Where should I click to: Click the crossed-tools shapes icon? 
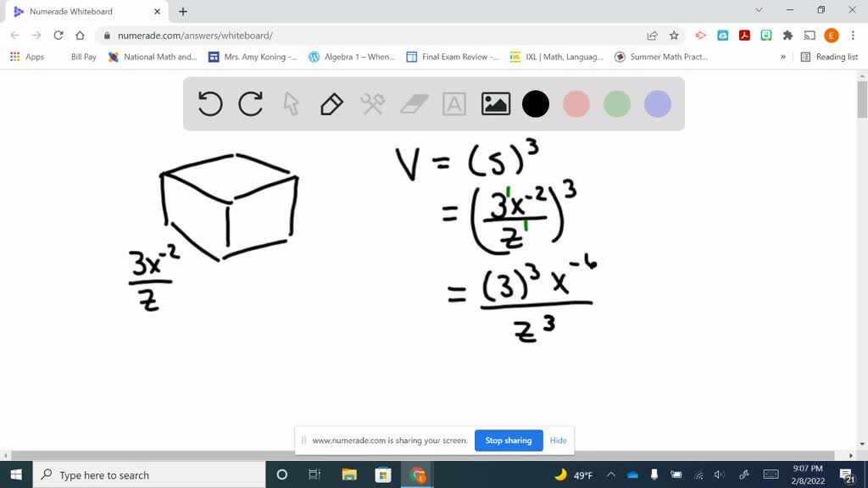click(x=373, y=103)
